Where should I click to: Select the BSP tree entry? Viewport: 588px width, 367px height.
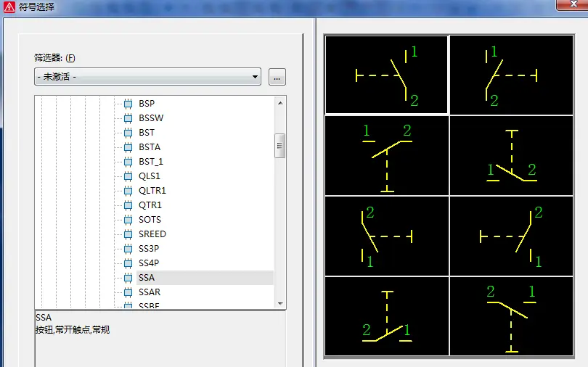pyautogui.click(x=147, y=104)
